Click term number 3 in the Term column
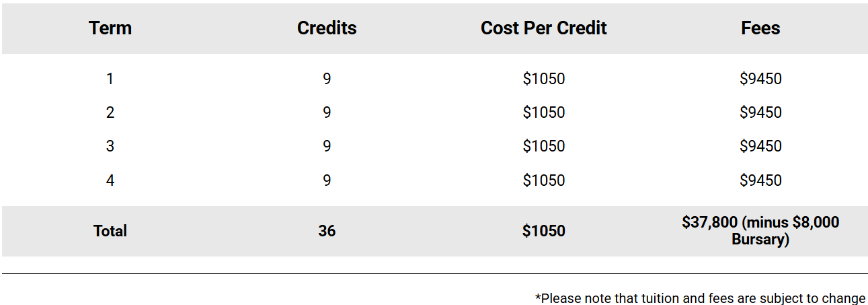 click(110, 146)
